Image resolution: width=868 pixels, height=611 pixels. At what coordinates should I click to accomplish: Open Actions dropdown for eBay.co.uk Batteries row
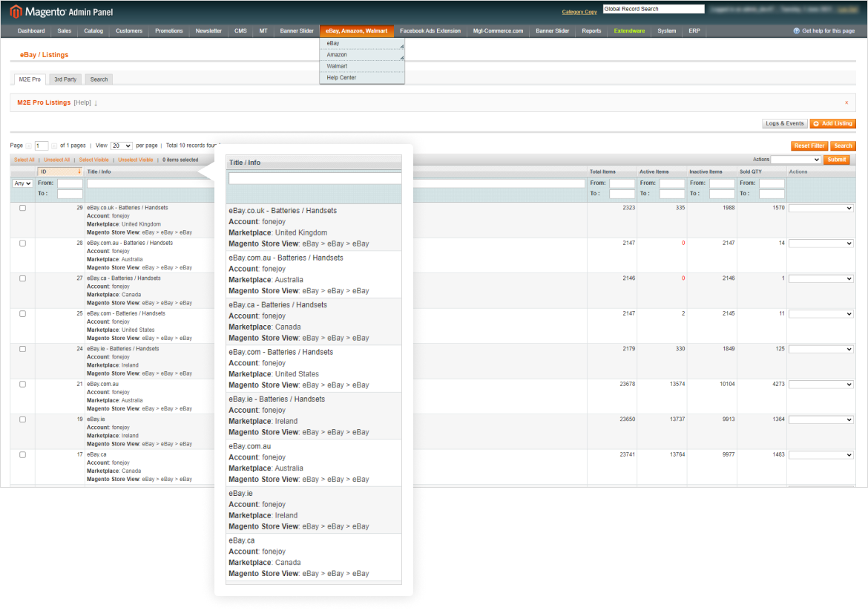(x=821, y=209)
